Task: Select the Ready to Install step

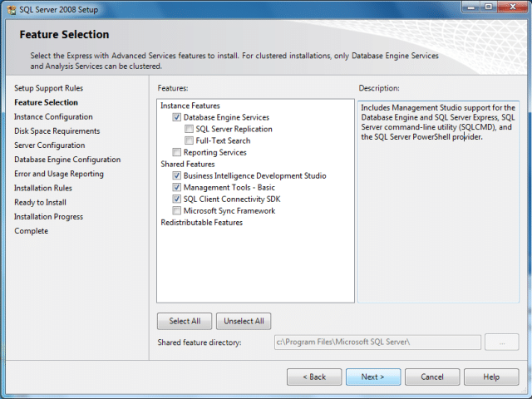Action: 40,202
